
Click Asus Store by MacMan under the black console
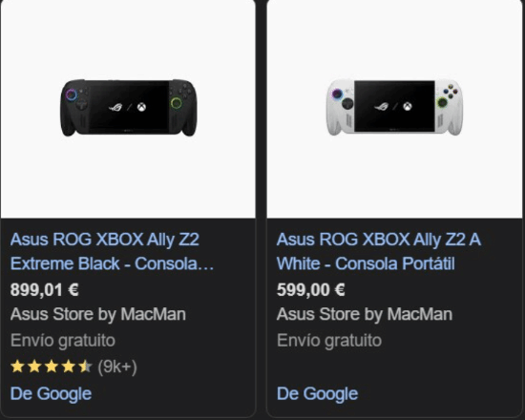pyautogui.click(x=98, y=314)
